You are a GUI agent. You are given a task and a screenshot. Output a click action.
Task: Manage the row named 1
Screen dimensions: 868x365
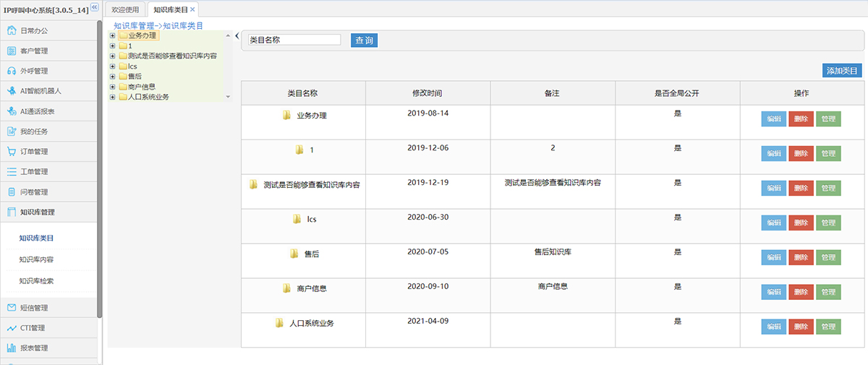pyautogui.click(x=828, y=153)
